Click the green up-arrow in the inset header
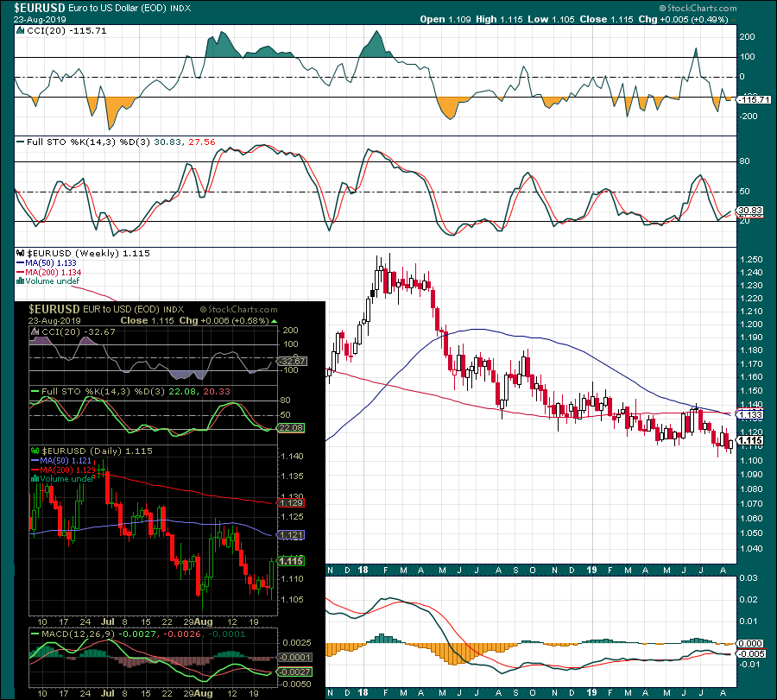777x700 pixels. [x=274, y=321]
